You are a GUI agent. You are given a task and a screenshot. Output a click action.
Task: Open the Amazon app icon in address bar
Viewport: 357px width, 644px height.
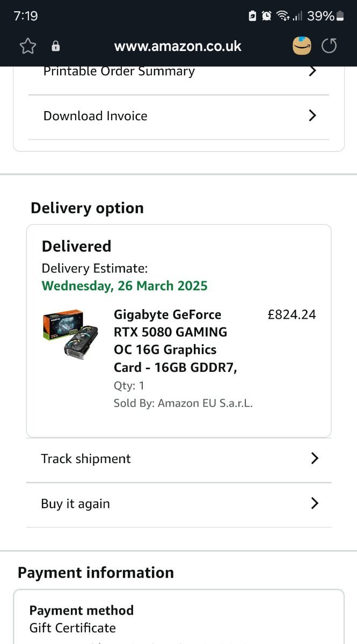[302, 46]
